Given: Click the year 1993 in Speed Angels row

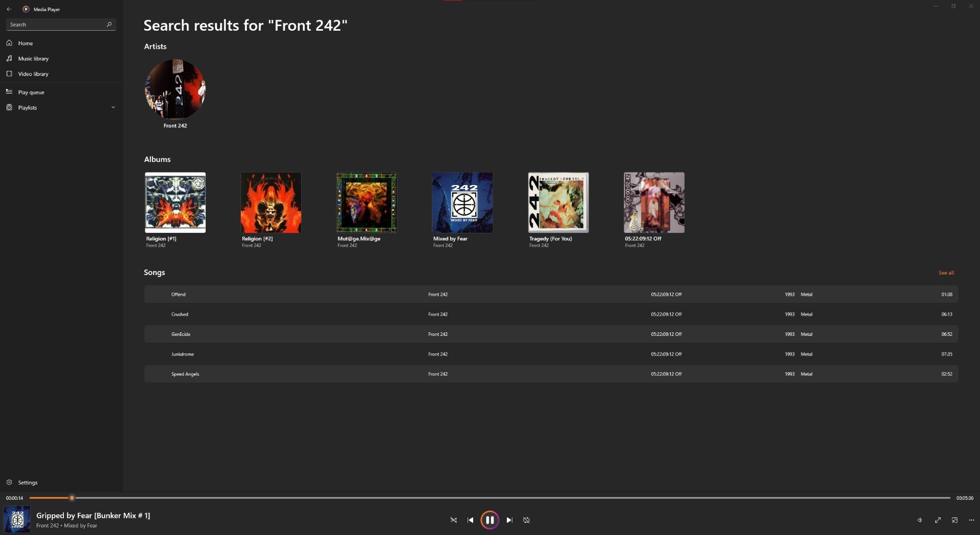Looking at the screenshot, I should coord(790,374).
